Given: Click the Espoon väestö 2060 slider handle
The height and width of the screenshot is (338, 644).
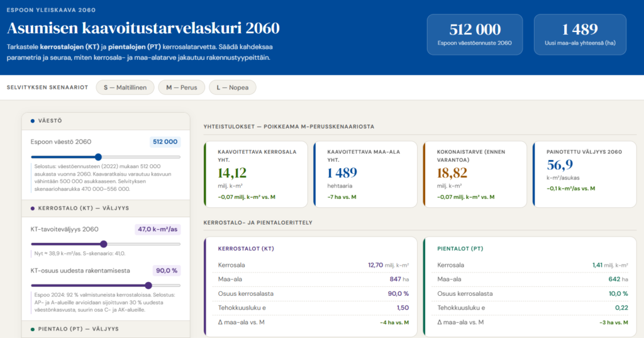Looking at the screenshot, I should coord(98,157).
